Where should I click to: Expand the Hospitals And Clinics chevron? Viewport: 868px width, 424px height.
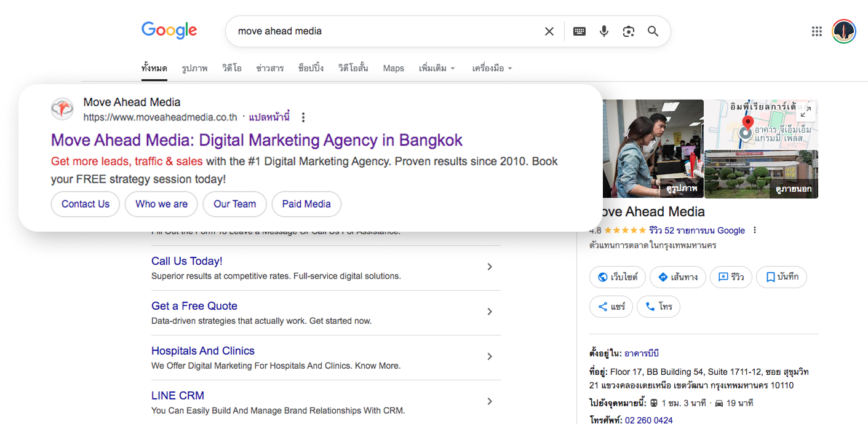coord(490,356)
